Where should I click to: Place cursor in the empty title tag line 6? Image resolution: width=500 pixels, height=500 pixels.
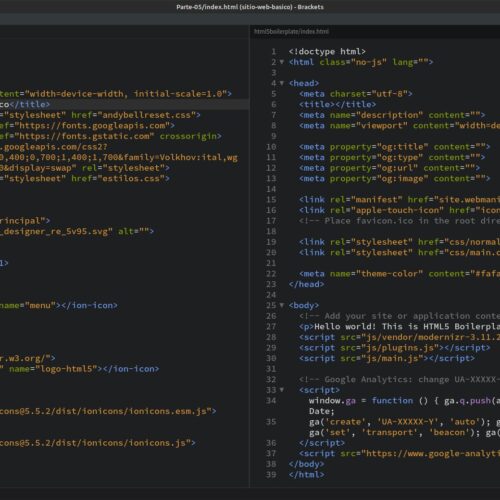point(338,104)
